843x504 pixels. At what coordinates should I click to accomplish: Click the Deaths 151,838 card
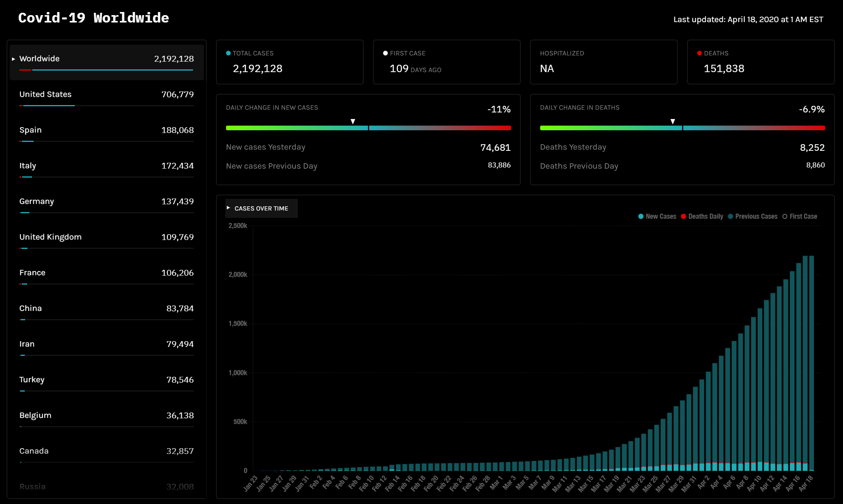[761, 62]
